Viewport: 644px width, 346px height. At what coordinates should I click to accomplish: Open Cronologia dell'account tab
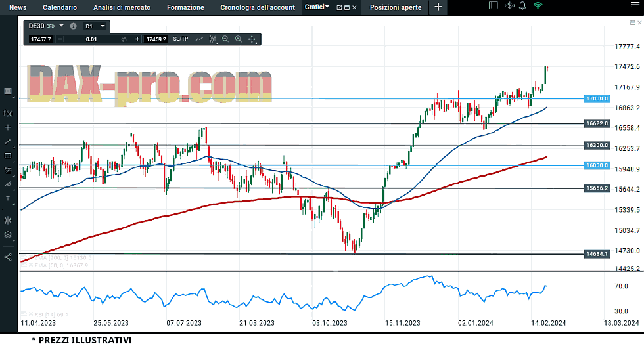pyautogui.click(x=258, y=7)
